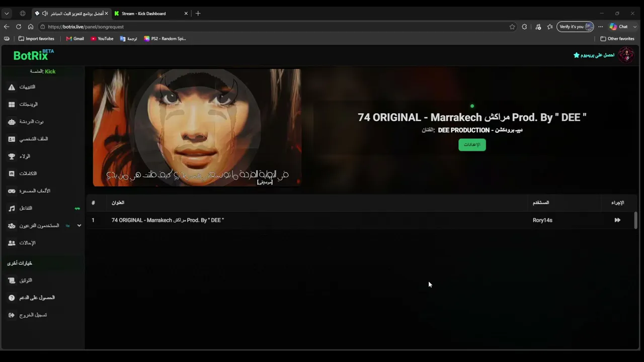The image size is (644, 362).
Task: Click the queue song title 74 ORIGINAL - Marrakech
Action: point(168,220)
